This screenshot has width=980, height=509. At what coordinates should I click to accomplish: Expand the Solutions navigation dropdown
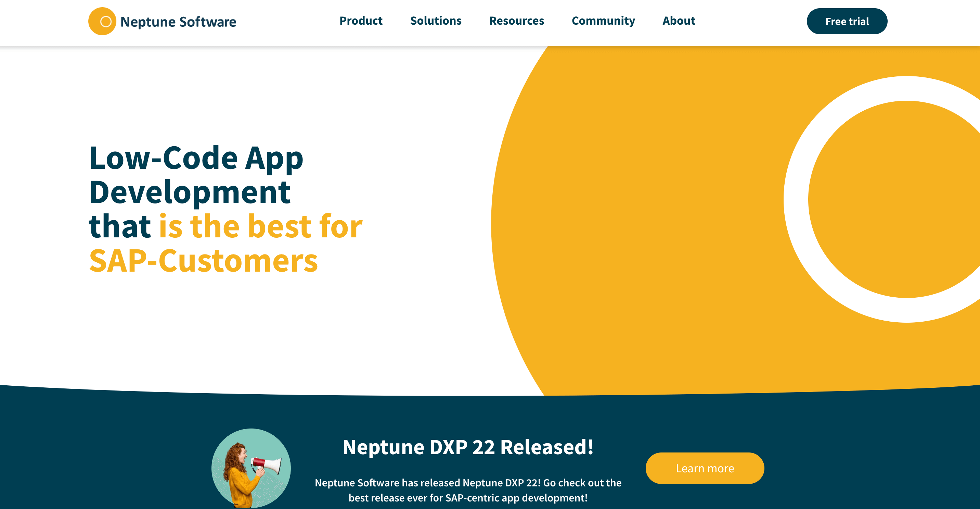436,20
